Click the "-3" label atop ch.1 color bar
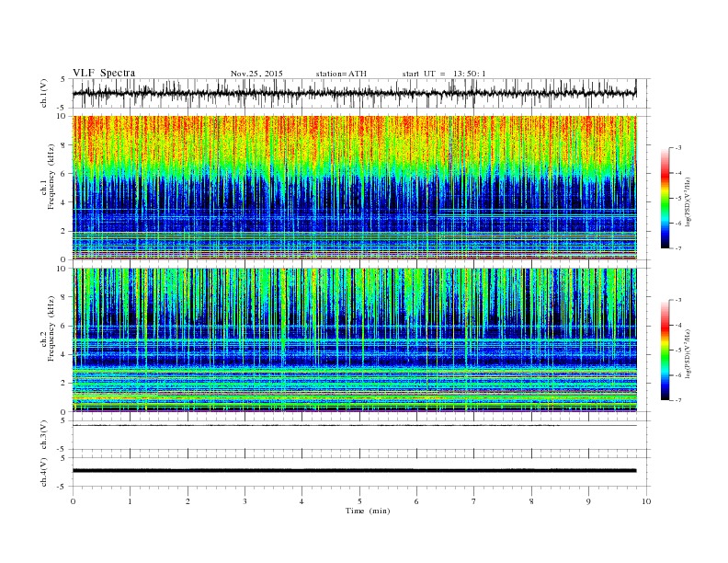The height and width of the screenshot is (563, 728). click(x=677, y=148)
